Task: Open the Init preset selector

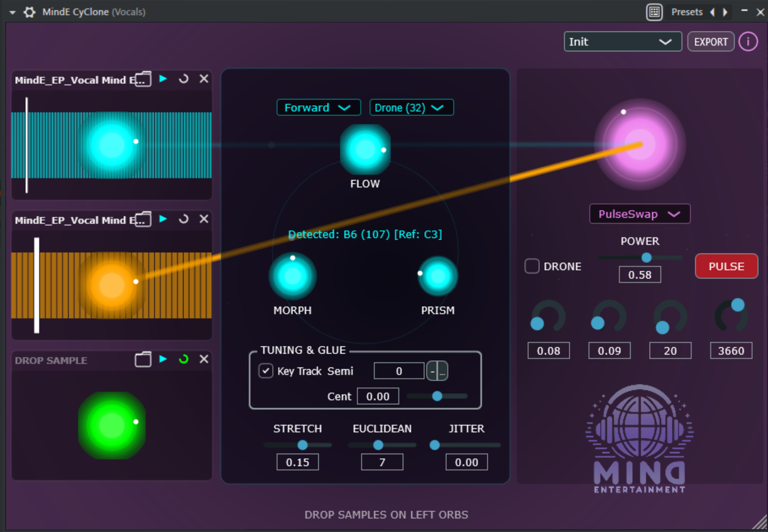Action: pos(622,42)
